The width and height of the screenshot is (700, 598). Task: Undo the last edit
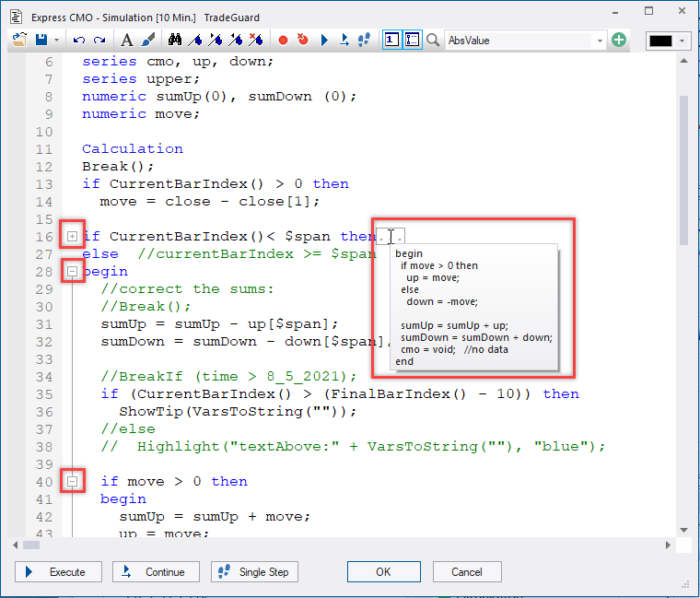click(77, 41)
